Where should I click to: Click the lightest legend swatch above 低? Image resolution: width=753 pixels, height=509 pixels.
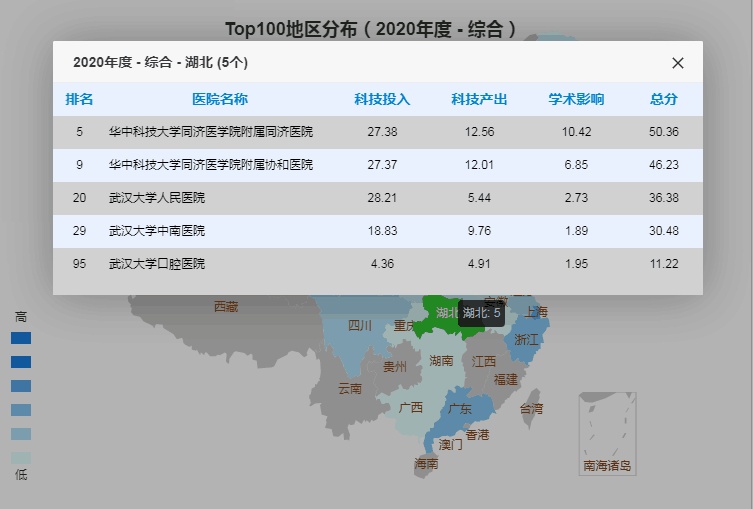(21, 458)
